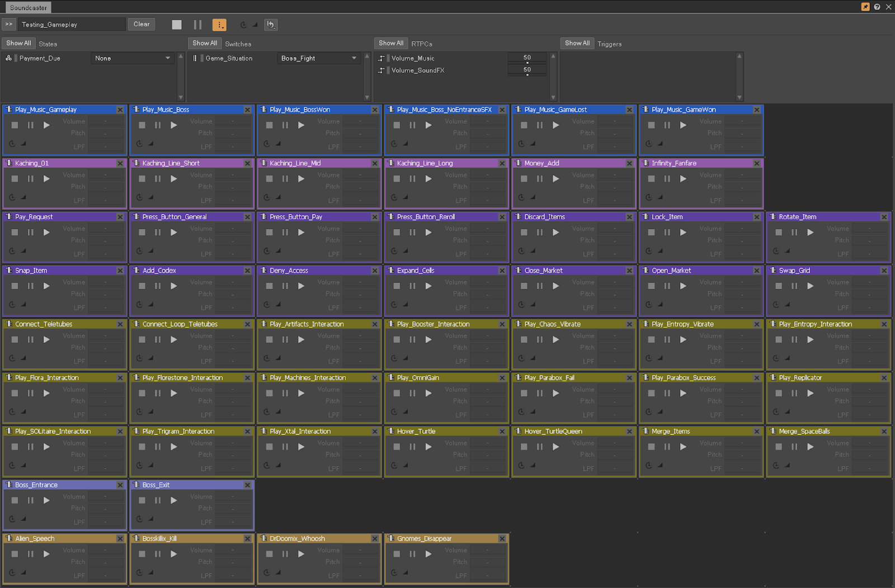Click Show All for States
The image size is (895, 588).
coord(18,43)
